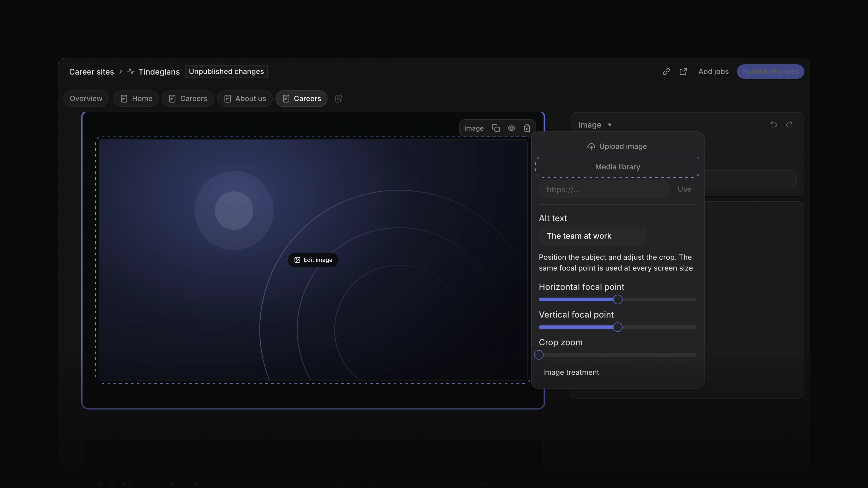Adjust the Vertical focal point slider
This screenshot has height=488, width=868.
pyautogui.click(x=618, y=327)
